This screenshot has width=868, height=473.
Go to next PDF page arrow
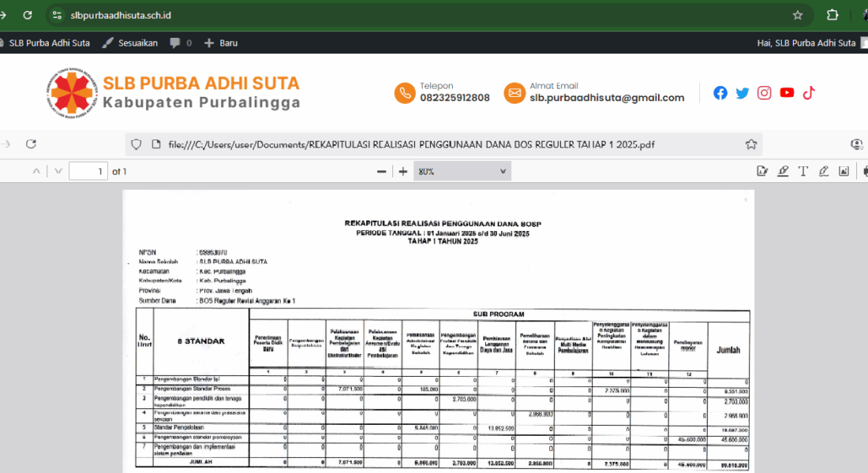[x=58, y=172]
